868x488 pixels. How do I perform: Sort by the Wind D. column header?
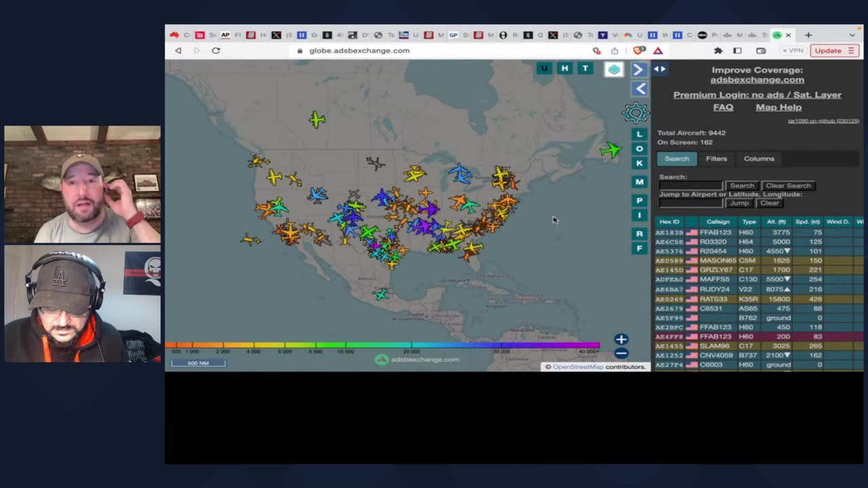[x=837, y=222]
